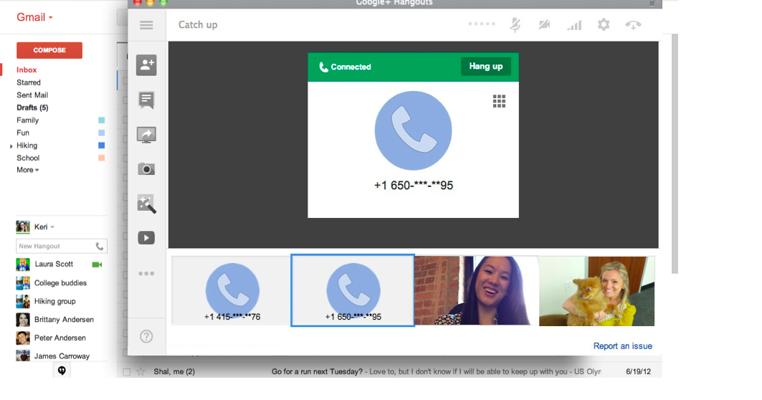Open chat with James Carroway
Viewport: 762px width, 400px height.
click(62, 356)
